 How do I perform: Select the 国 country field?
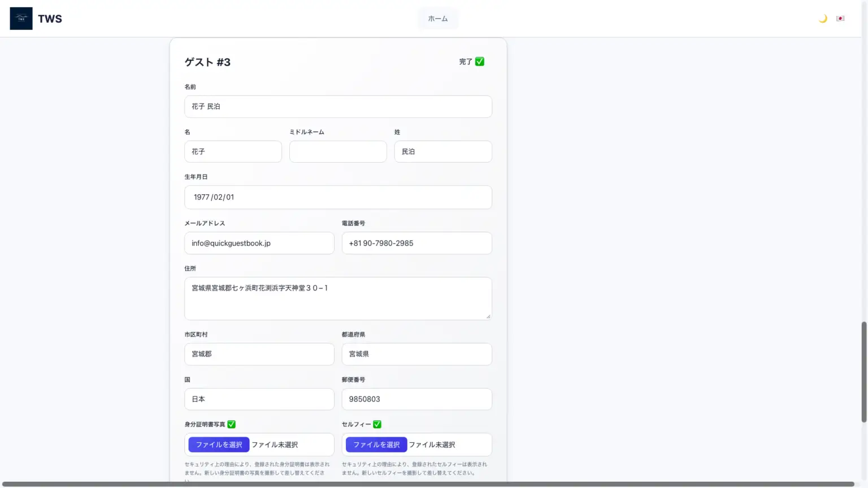point(259,399)
